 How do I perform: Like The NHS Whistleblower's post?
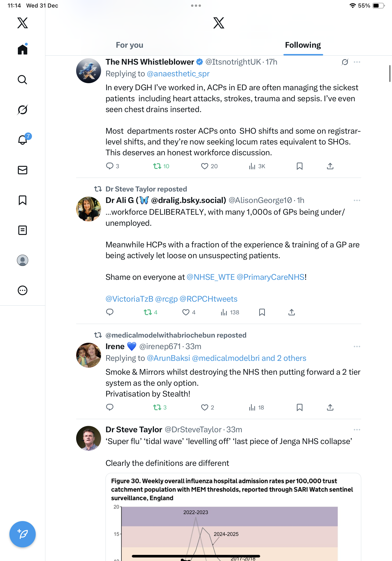coord(204,166)
